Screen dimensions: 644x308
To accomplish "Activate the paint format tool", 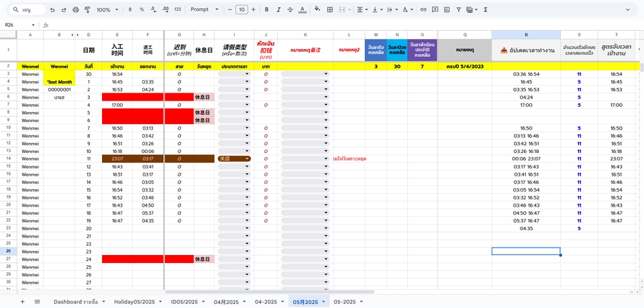I will 87,9.
